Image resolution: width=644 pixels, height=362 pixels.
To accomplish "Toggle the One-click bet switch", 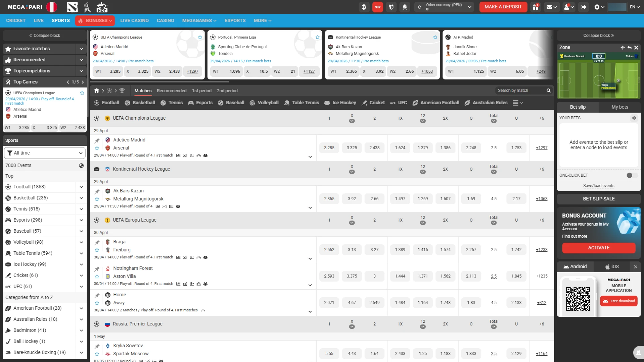I will (632, 175).
